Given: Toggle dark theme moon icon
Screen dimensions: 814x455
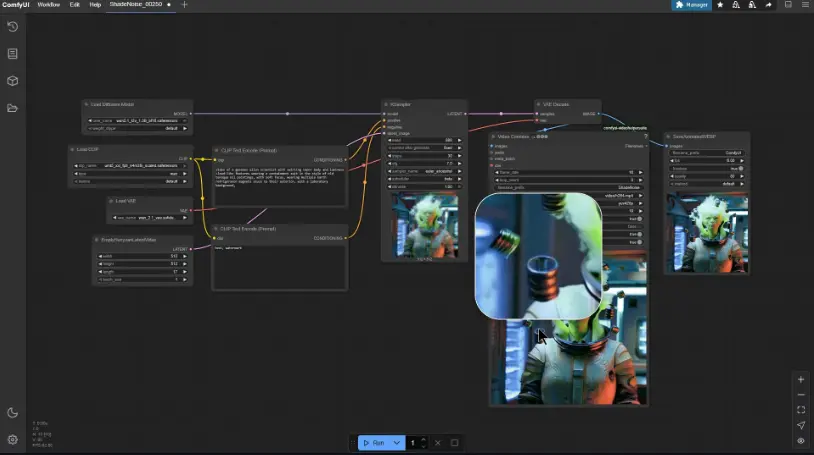Looking at the screenshot, I should pyautogui.click(x=12, y=412).
